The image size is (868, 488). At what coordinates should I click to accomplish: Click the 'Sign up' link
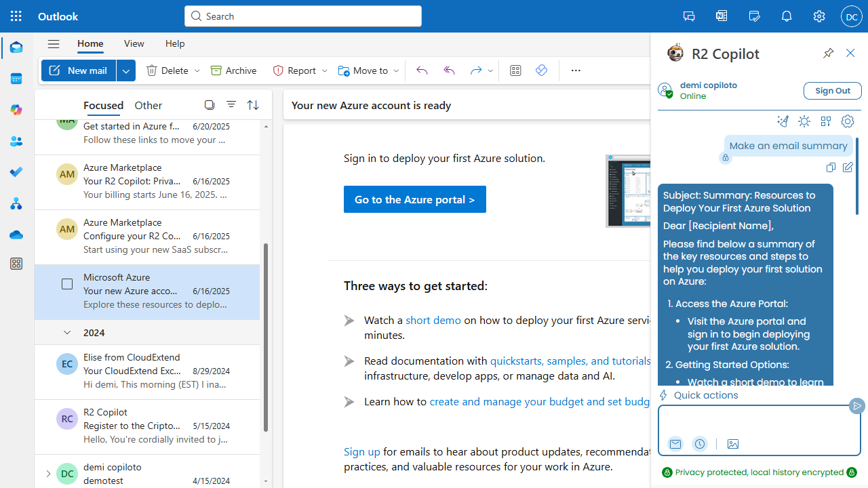362,451
